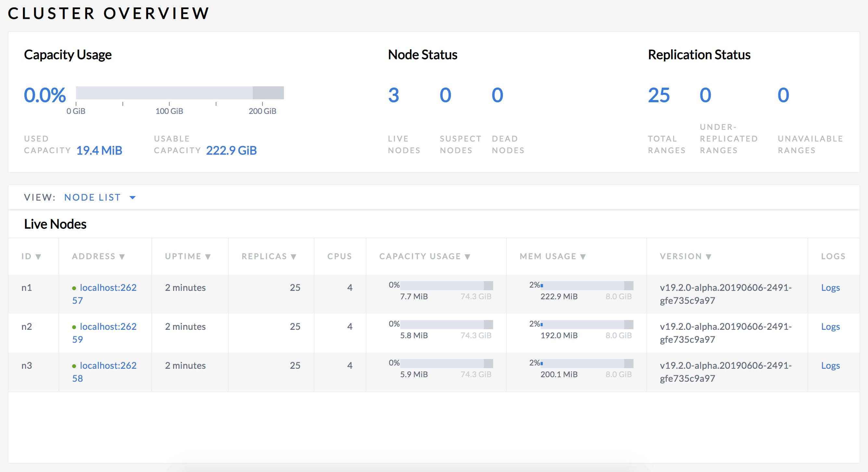Open Logs for node n3

pos(830,366)
